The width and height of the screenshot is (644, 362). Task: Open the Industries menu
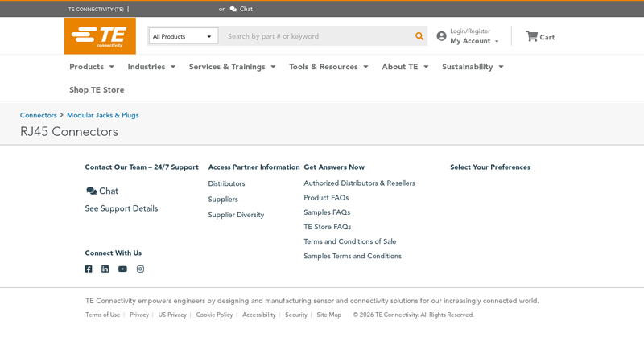151,67
